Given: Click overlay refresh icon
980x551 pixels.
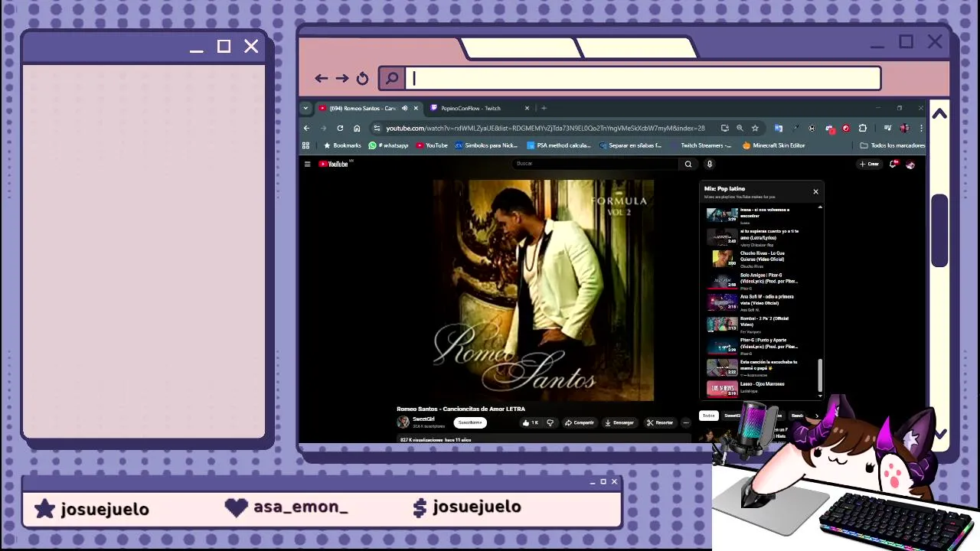Looking at the screenshot, I should pyautogui.click(x=363, y=78).
